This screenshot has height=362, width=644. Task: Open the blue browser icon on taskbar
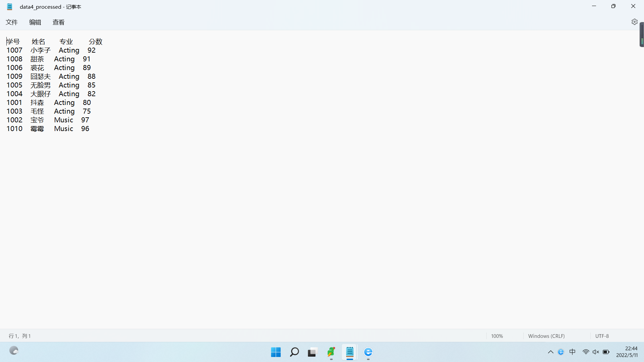point(368,352)
